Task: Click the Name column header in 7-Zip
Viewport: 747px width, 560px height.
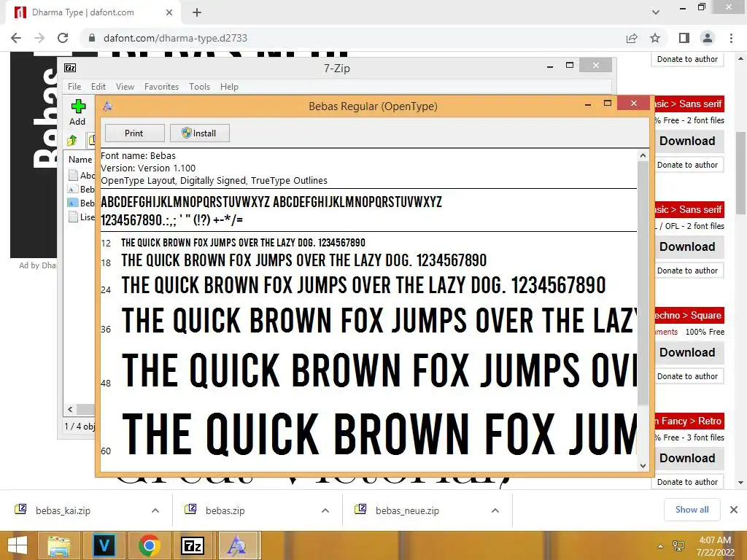Action: [x=80, y=160]
